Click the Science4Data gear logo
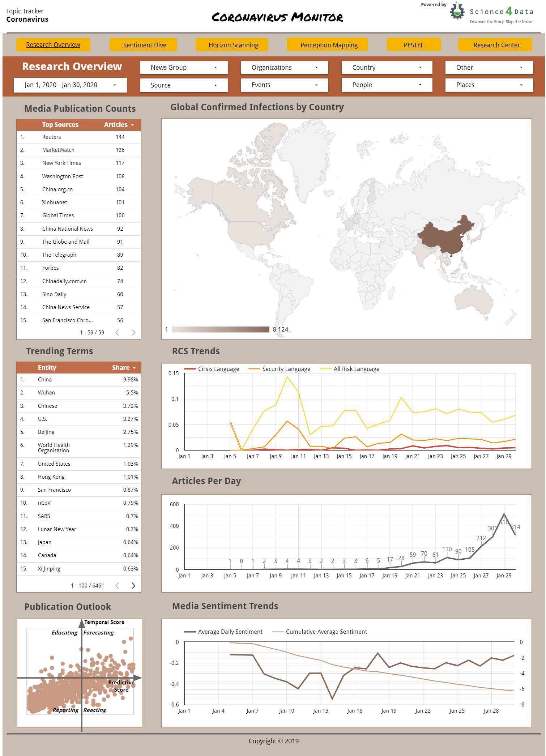 (457, 11)
